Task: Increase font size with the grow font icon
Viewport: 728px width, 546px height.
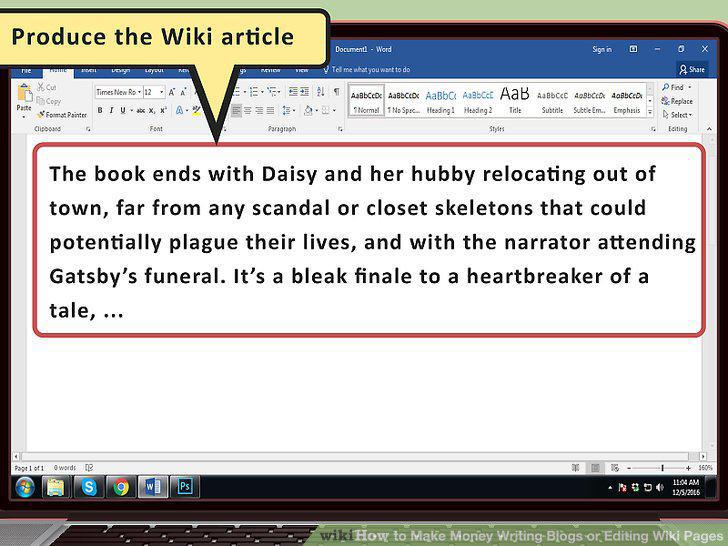Action: 172,92
